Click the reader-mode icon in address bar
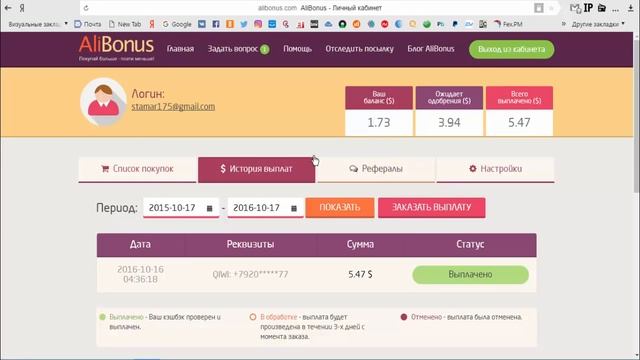This screenshot has width=640, height=360. [x=539, y=8]
